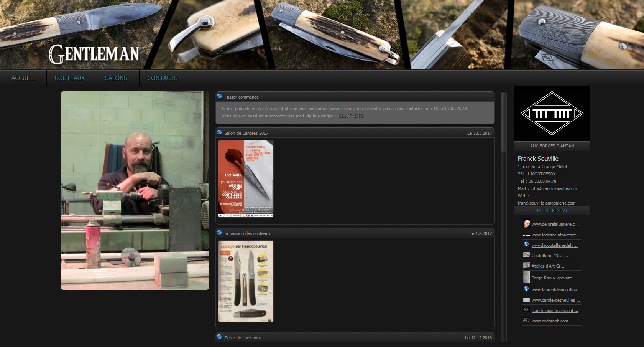
Task: Click the Terre de chez nous title
Action: (x=243, y=338)
